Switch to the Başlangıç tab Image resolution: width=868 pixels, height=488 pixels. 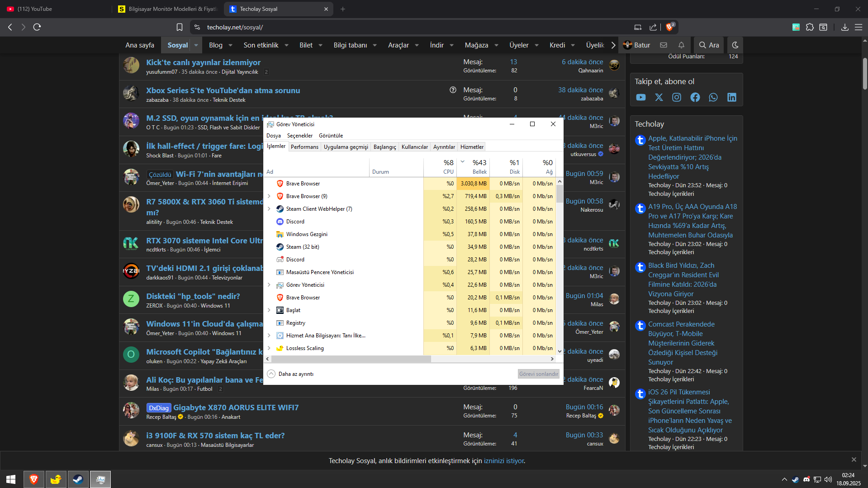pos(385,147)
